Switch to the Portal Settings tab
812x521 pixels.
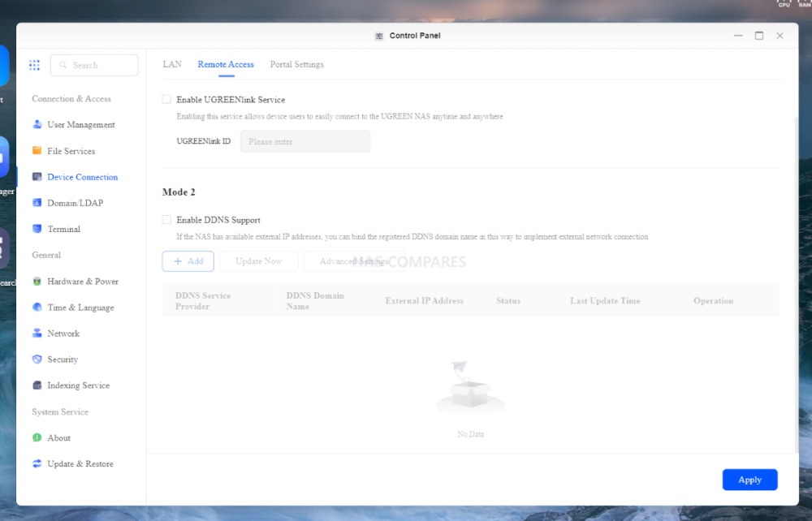[296, 65]
